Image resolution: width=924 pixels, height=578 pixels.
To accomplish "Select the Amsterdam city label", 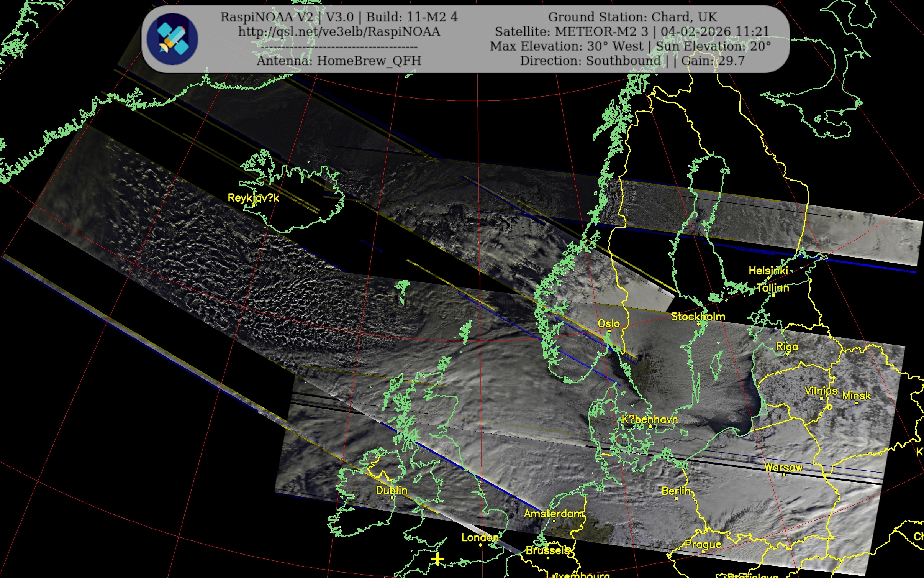I will [x=553, y=514].
